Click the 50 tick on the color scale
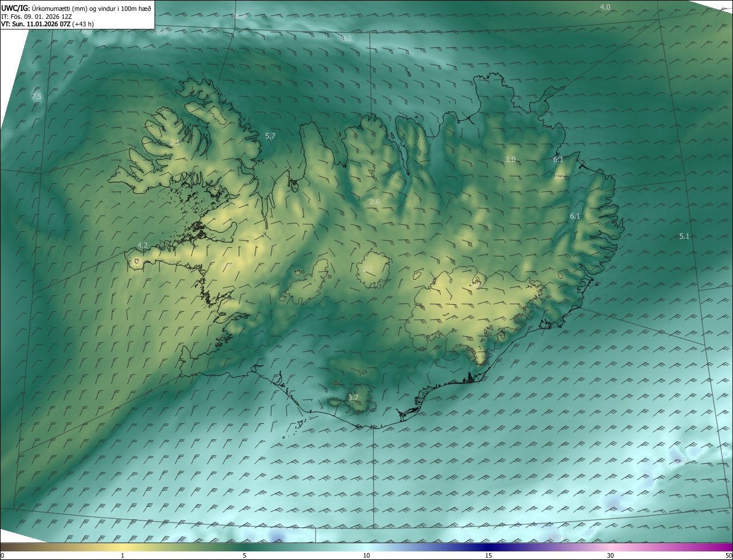733x560 pixels. tap(728, 555)
